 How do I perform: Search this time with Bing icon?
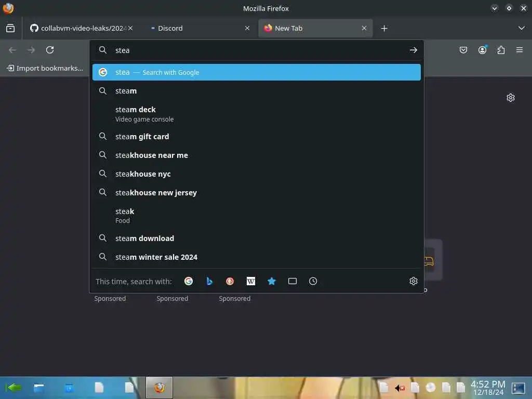coord(209,281)
